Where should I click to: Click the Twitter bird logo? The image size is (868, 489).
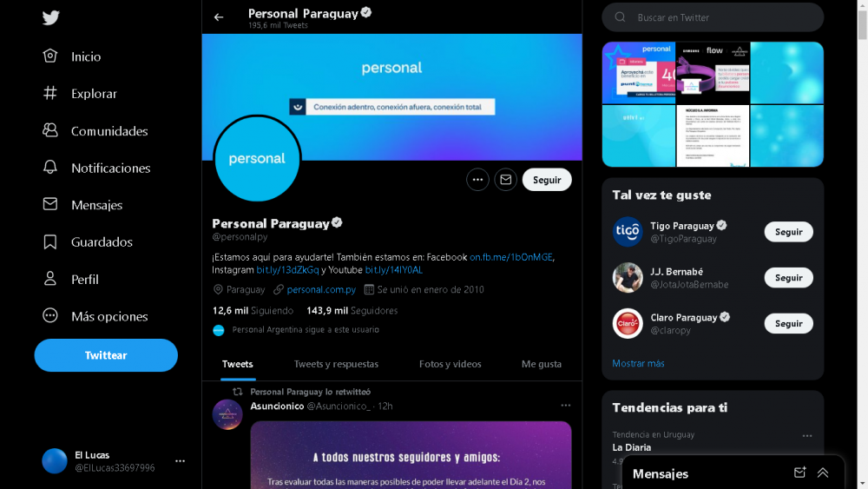tap(50, 17)
